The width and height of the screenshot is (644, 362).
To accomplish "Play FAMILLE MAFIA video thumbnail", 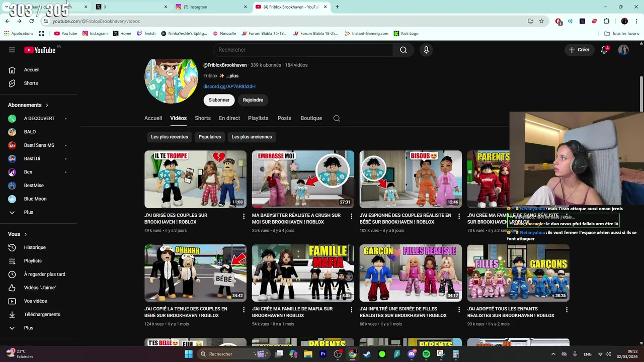I will click(303, 273).
